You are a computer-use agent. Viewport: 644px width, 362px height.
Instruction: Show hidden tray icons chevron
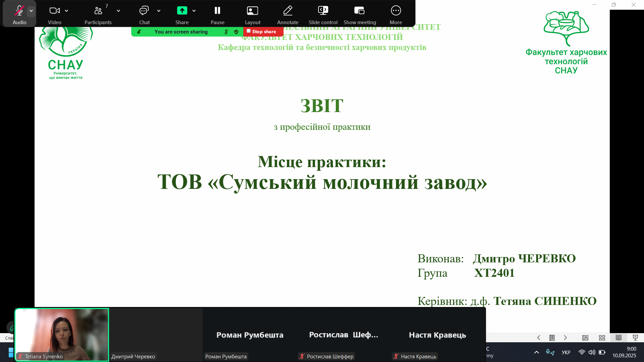[537, 352]
